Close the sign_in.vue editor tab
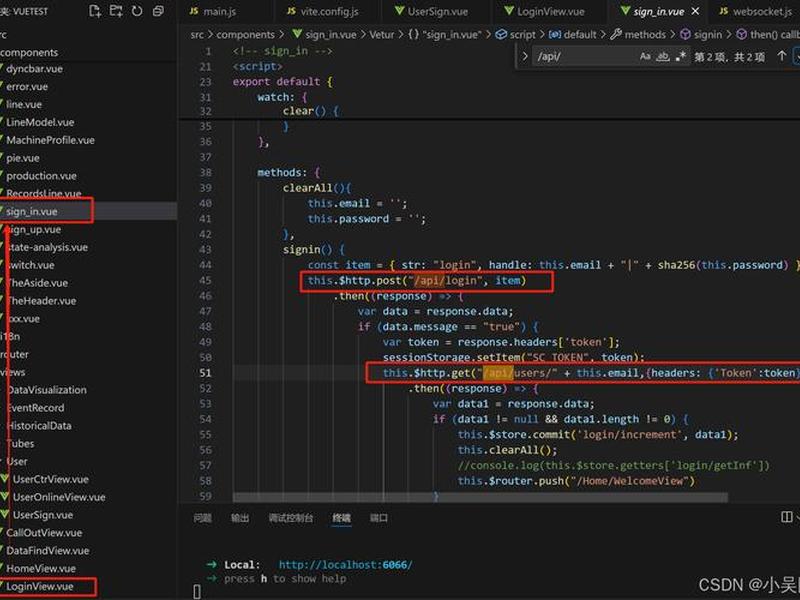800x600 pixels. click(695, 11)
